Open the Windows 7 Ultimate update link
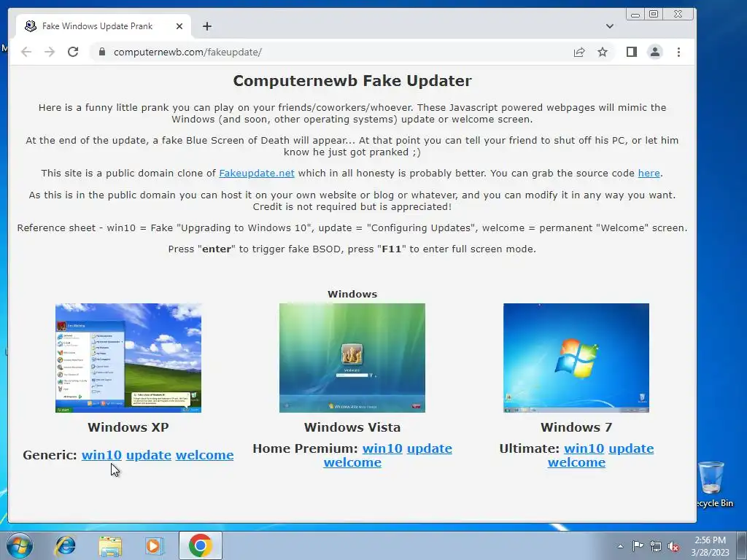 (x=631, y=448)
